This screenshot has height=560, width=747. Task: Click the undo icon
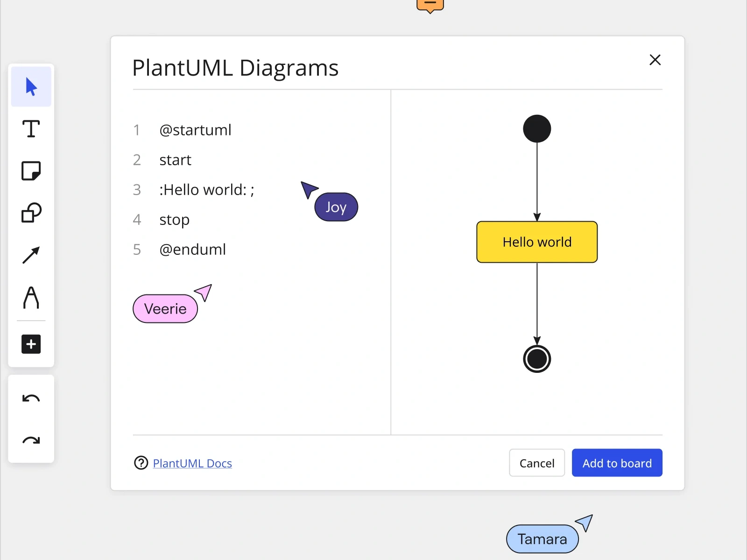point(31,398)
